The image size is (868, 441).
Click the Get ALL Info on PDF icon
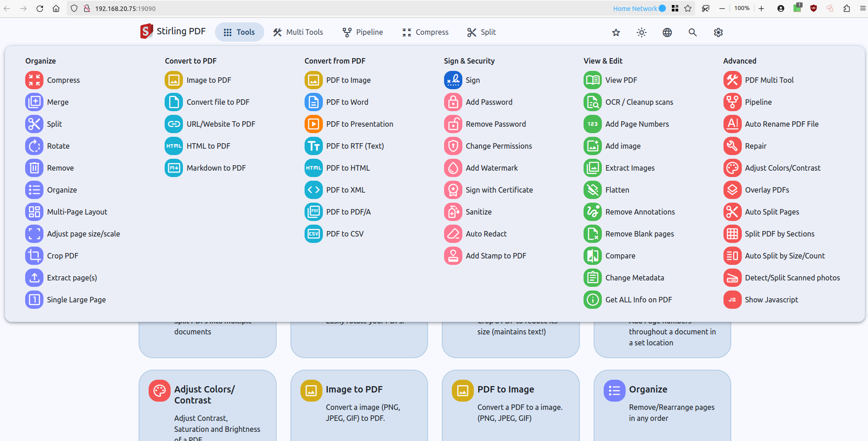593,300
